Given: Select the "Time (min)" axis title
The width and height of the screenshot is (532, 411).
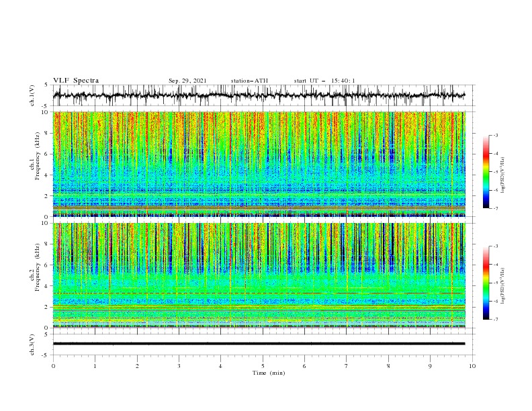Looking at the screenshot, I should pos(269,373).
